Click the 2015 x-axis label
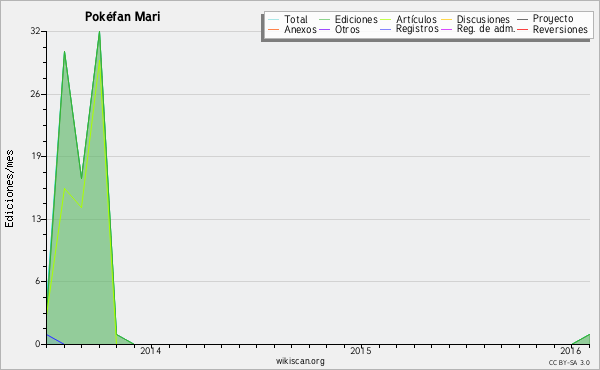Screen dimensions: 600x370 (x=361, y=350)
